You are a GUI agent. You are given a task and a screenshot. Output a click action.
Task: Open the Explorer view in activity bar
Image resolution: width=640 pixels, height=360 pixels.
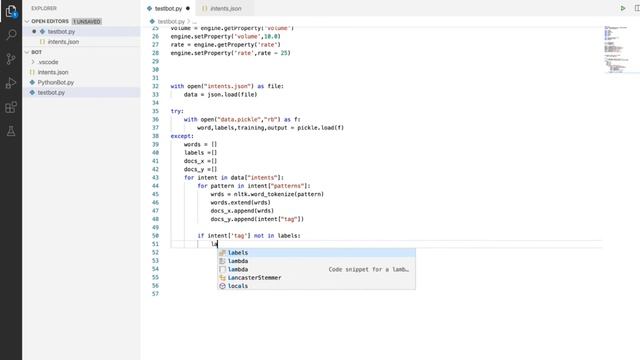pos(11,11)
